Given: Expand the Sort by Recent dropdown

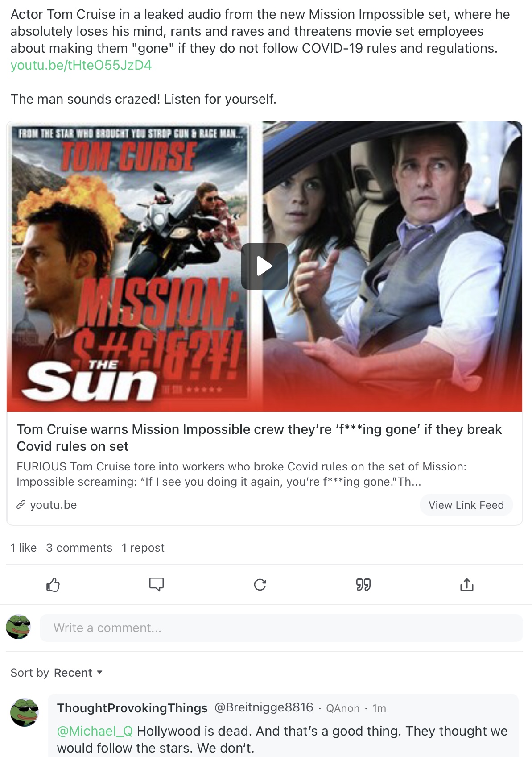Looking at the screenshot, I should [57, 673].
